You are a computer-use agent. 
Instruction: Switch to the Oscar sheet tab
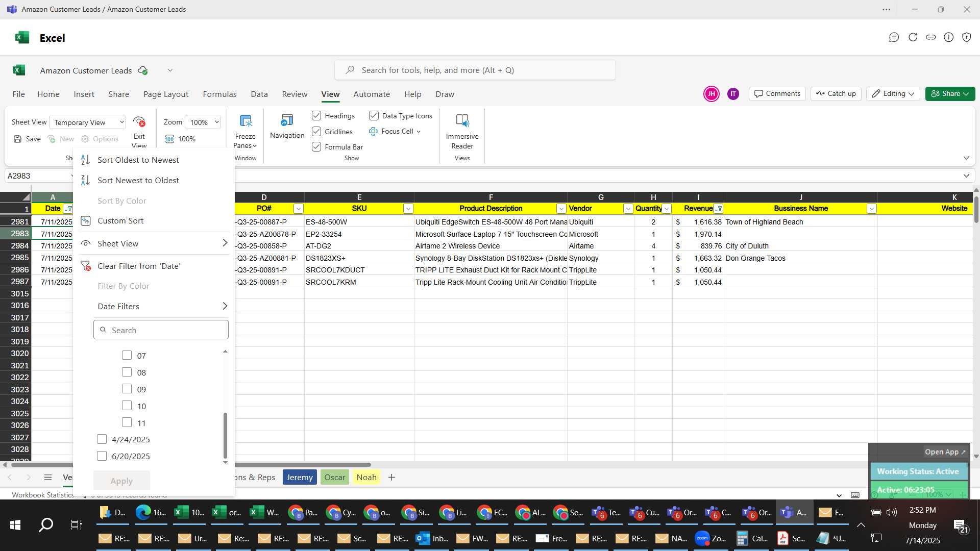334,477
